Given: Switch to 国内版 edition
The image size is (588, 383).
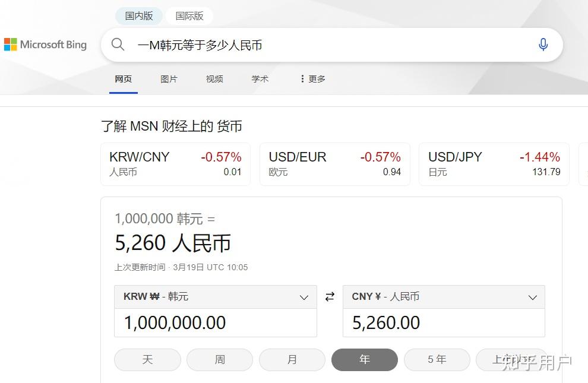Looking at the screenshot, I should (139, 16).
